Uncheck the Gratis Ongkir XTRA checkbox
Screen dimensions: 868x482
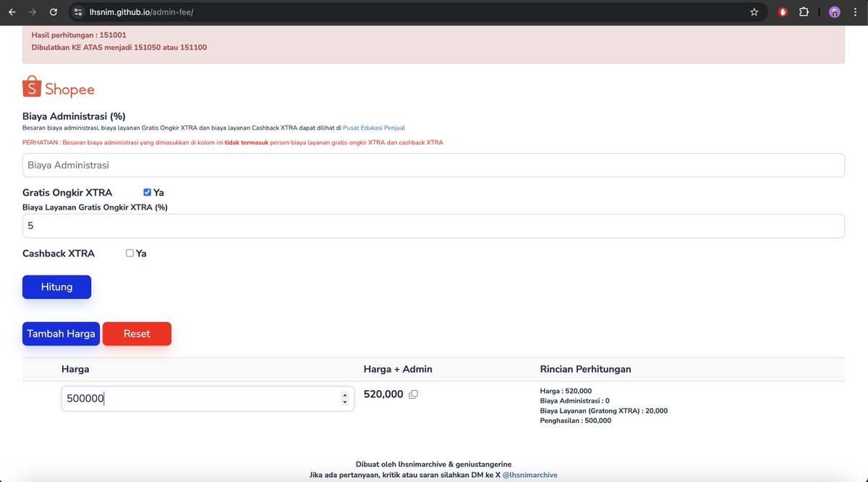[x=148, y=192]
